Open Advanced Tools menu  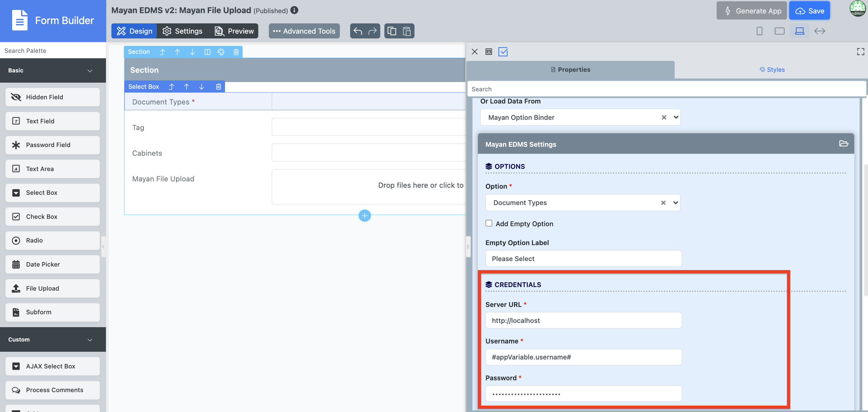coord(304,31)
